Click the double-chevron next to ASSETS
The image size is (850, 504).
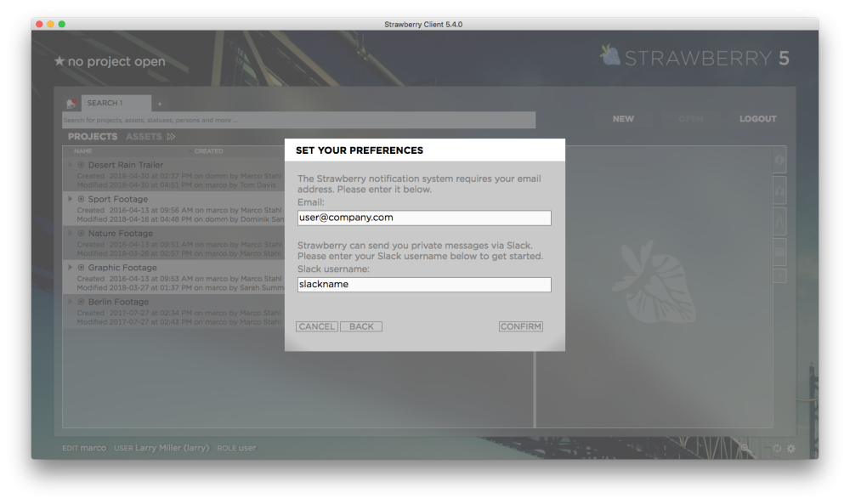tap(172, 137)
